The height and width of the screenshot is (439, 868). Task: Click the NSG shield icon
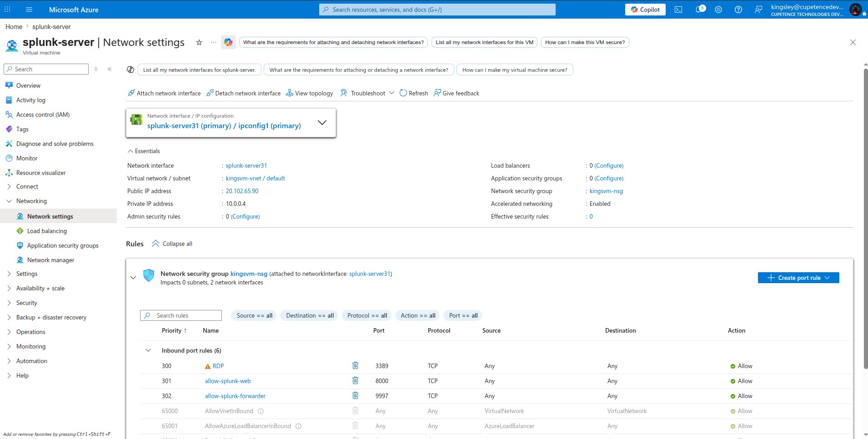point(149,275)
